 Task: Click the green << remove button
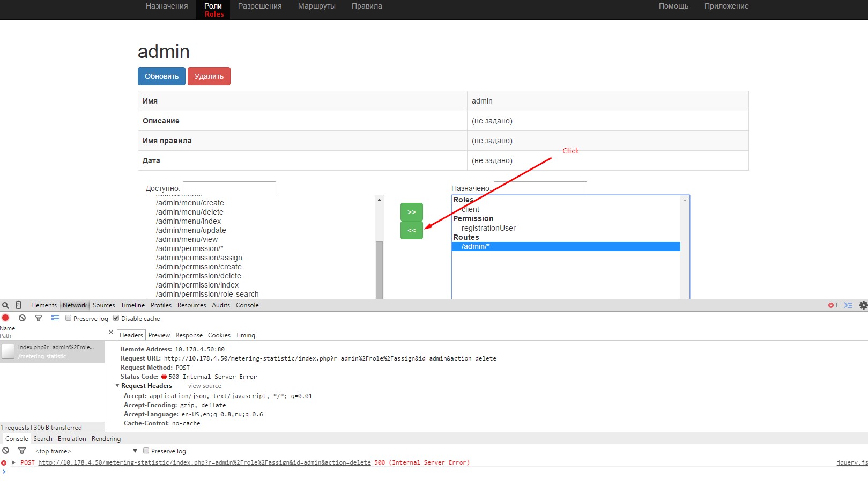(x=412, y=230)
